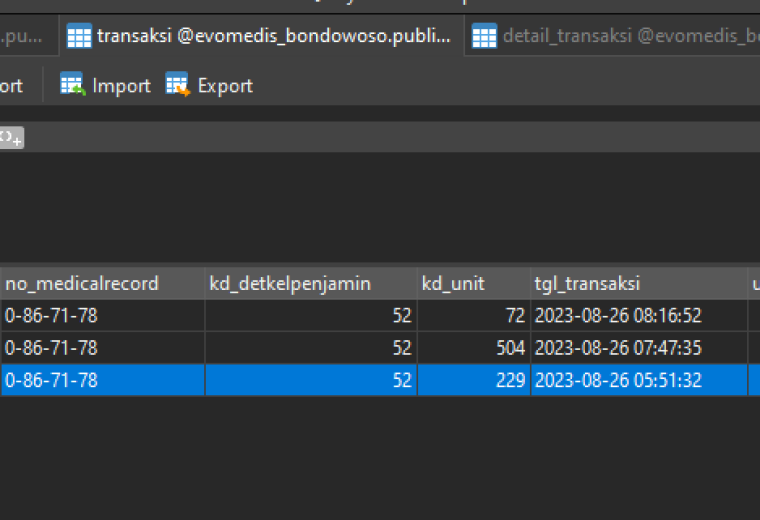
Task: Switch to the transaksi @evomedis_bondowoso tab
Action: (261, 36)
